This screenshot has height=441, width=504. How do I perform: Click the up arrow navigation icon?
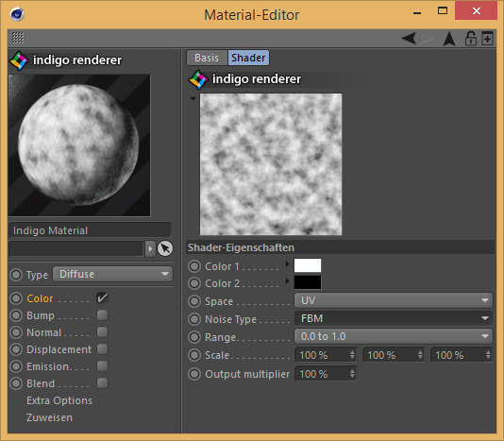tap(449, 39)
